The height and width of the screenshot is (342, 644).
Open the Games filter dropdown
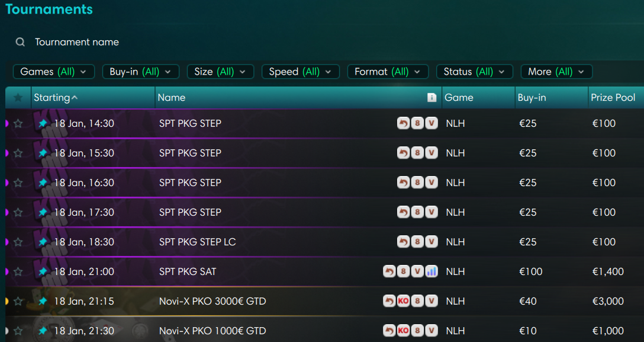[53, 72]
